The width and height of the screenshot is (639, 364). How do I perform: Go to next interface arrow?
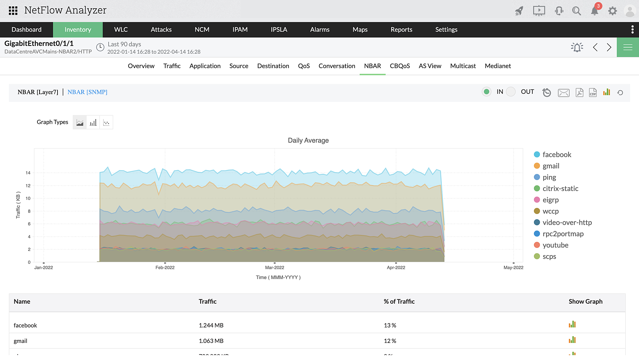[609, 47]
